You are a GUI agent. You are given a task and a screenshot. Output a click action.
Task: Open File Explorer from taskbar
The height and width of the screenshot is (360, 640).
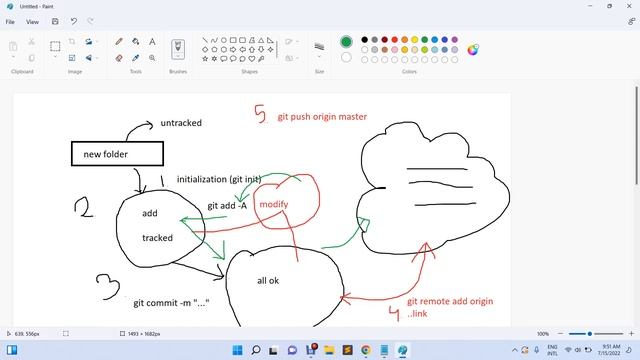329,350
